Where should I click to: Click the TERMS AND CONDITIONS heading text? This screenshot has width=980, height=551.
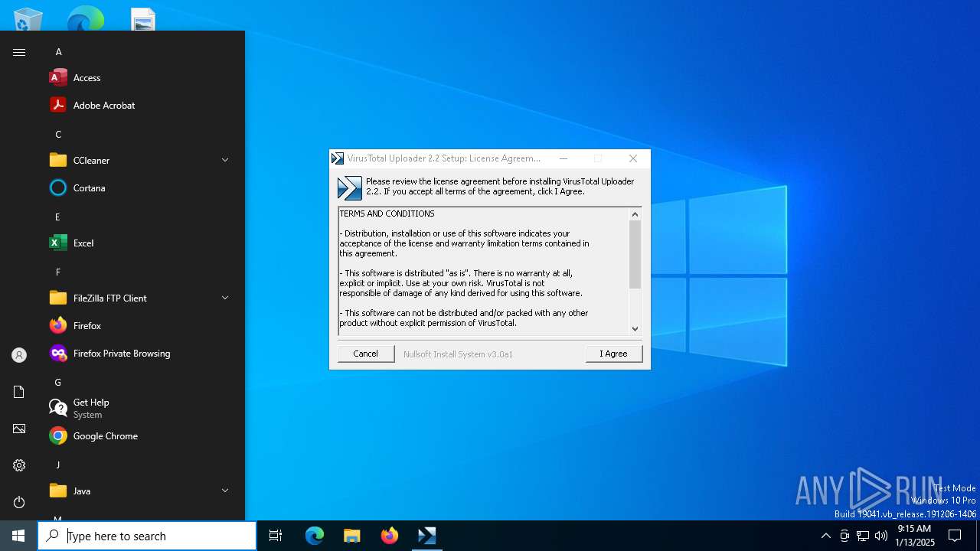[x=387, y=214]
